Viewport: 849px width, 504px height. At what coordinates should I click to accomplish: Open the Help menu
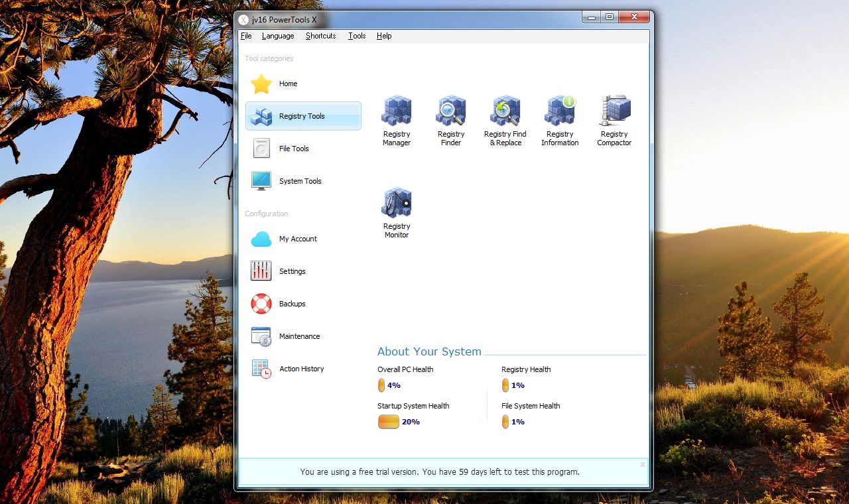(384, 36)
